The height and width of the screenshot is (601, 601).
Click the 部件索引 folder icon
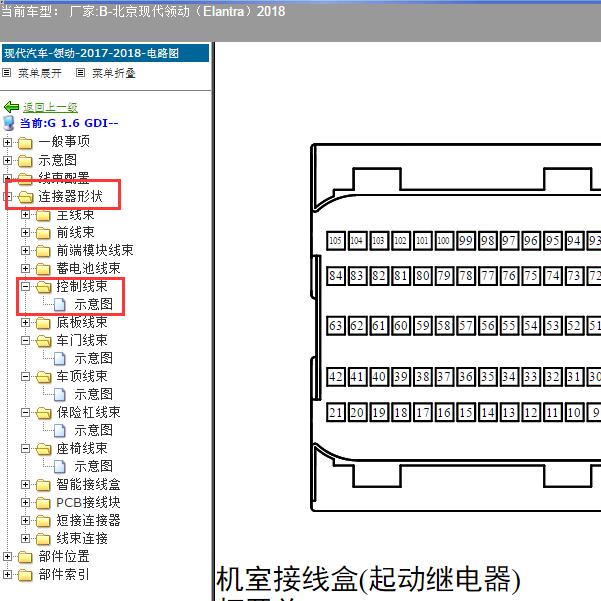25,575
